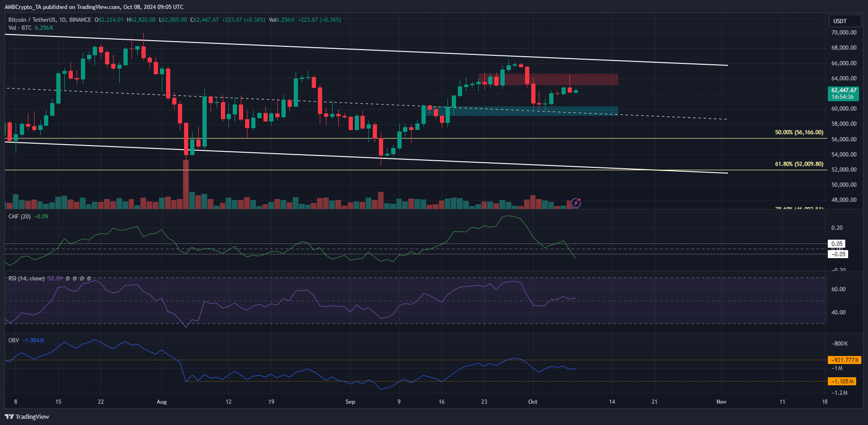Select the RSI (14, close) indicator label
The height and width of the screenshot is (425, 868).
pyautogui.click(x=26, y=278)
